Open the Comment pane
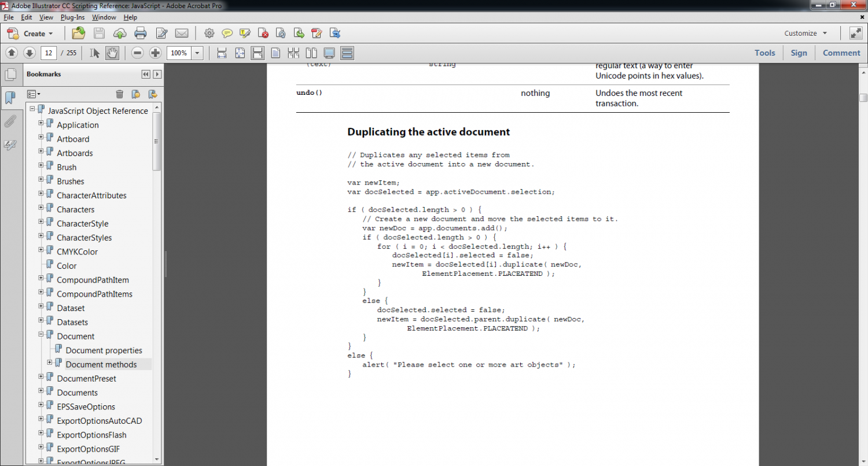Image resolution: width=868 pixels, height=466 pixels. [841, 53]
